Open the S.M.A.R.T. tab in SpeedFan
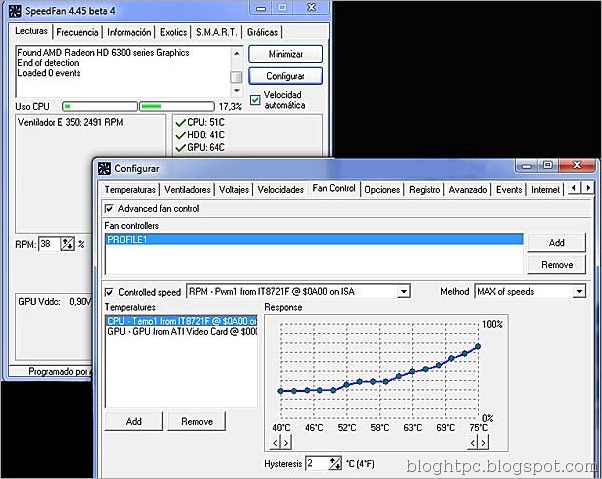Viewport: 602px width, 479px height. click(x=217, y=32)
